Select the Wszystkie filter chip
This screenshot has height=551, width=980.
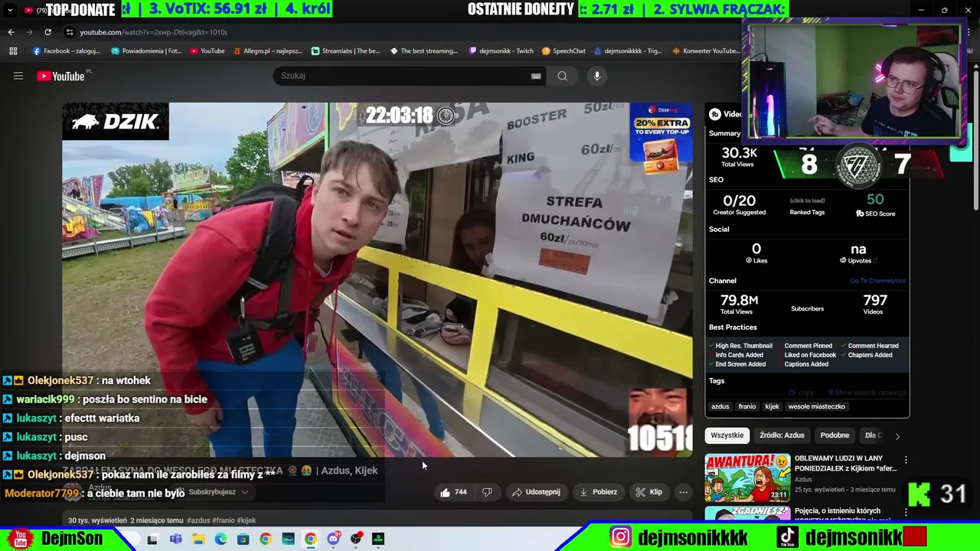[x=727, y=435]
